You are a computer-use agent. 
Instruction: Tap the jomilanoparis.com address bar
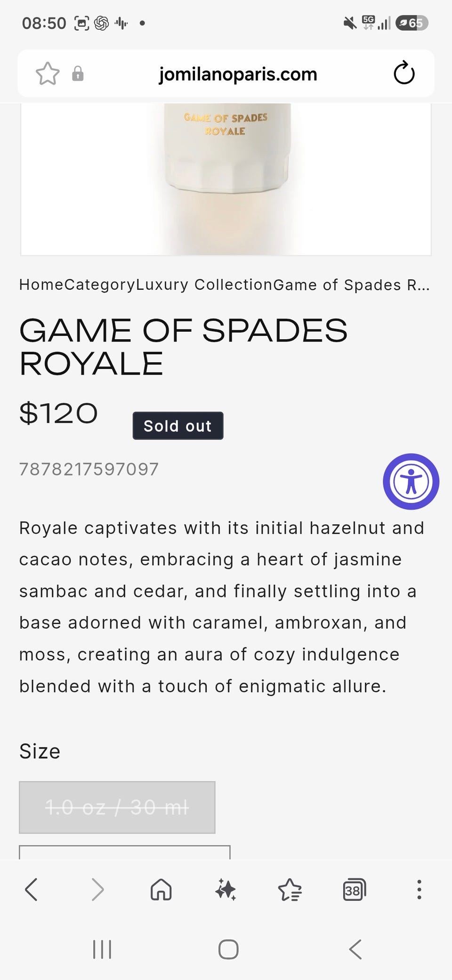pyautogui.click(x=238, y=74)
